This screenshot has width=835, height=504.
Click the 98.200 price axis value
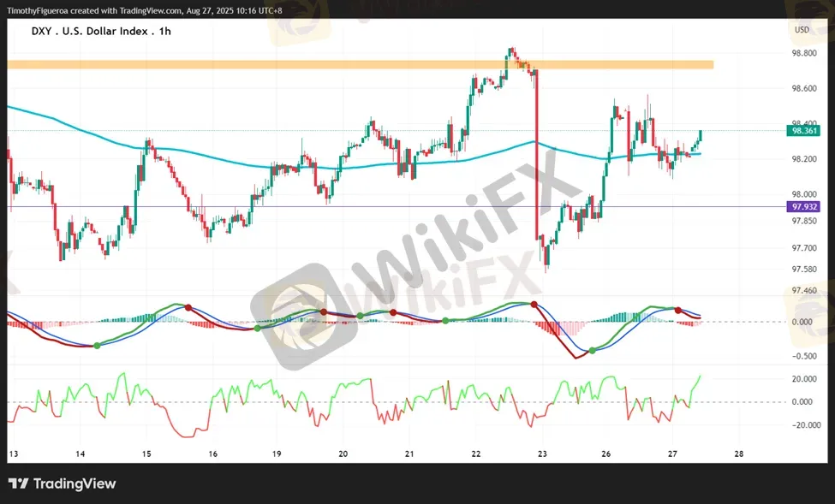pyautogui.click(x=804, y=159)
